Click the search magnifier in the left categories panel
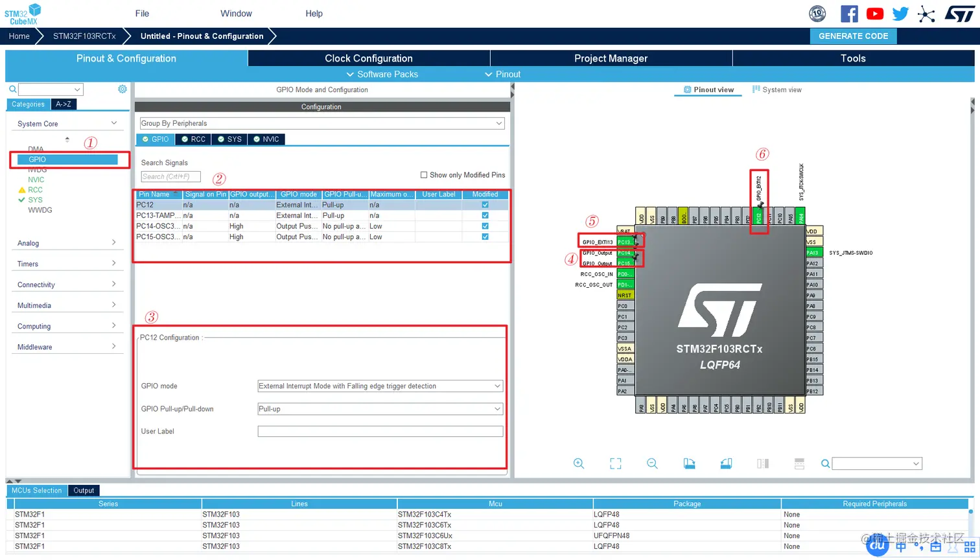This screenshot has height=560, width=980. tap(12, 89)
